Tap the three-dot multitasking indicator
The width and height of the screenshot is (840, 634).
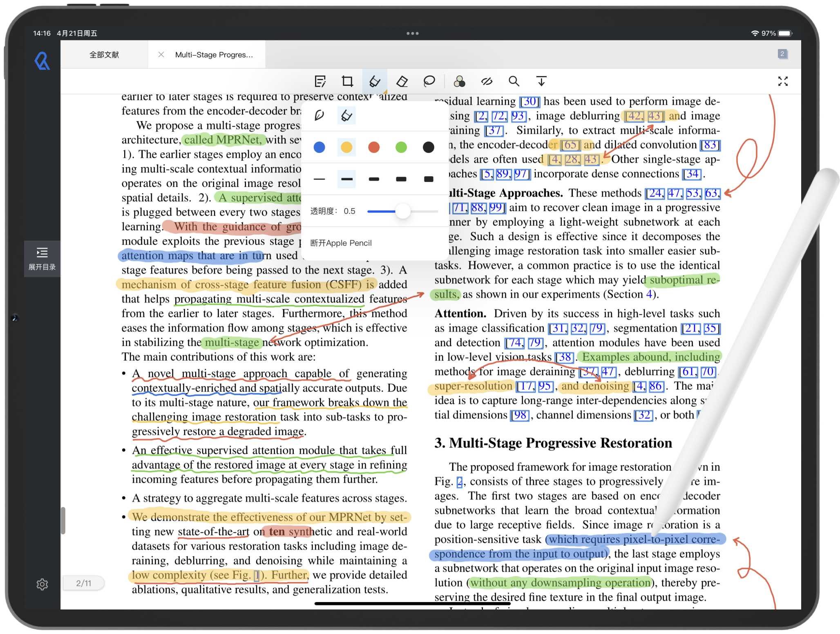click(x=412, y=34)
